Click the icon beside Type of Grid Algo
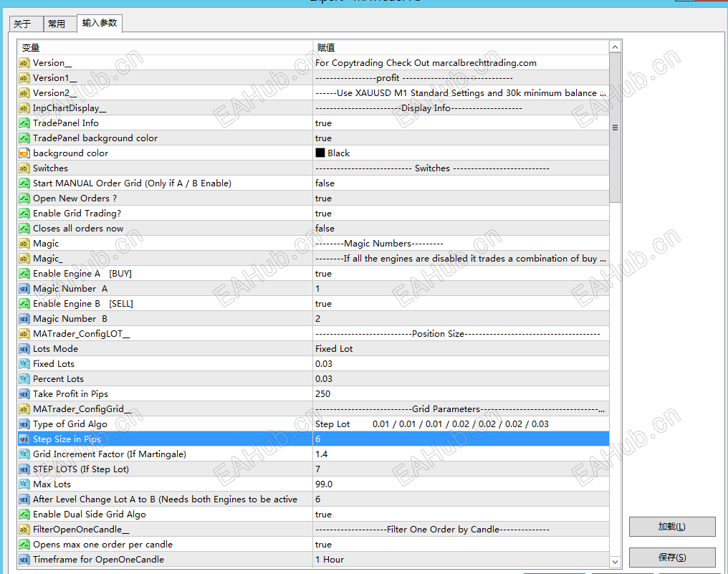Image resolution: width=728 pixels, height=574 pixels. 24,424
